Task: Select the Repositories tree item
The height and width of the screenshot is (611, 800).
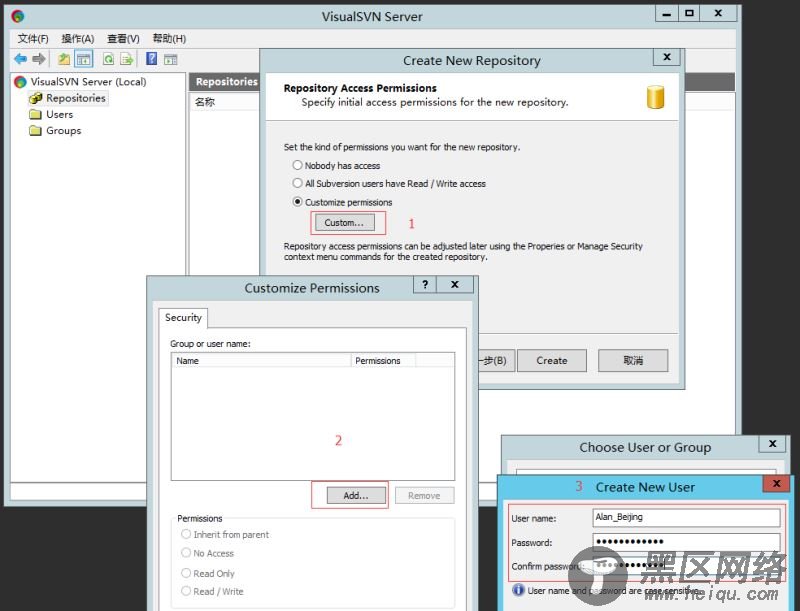Action: tap(76, 98)
